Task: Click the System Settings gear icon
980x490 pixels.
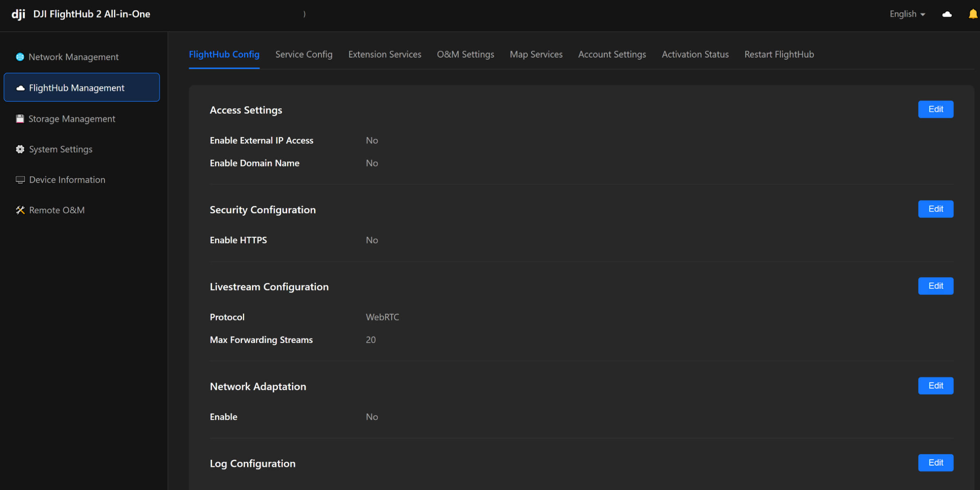Action: click(20, 149)
